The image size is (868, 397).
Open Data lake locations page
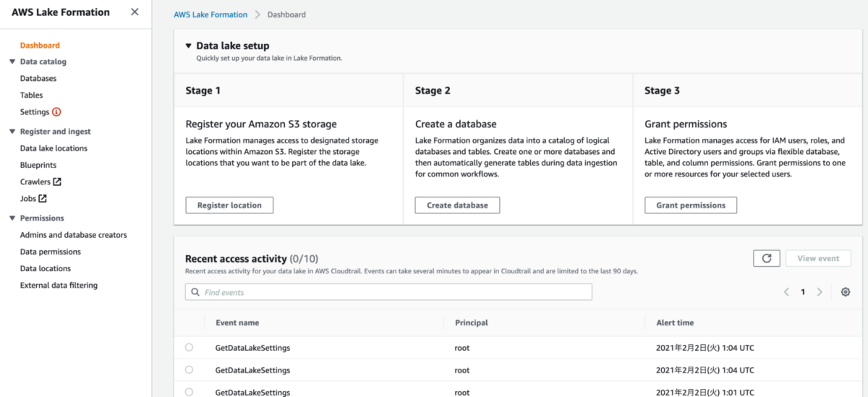54,148
